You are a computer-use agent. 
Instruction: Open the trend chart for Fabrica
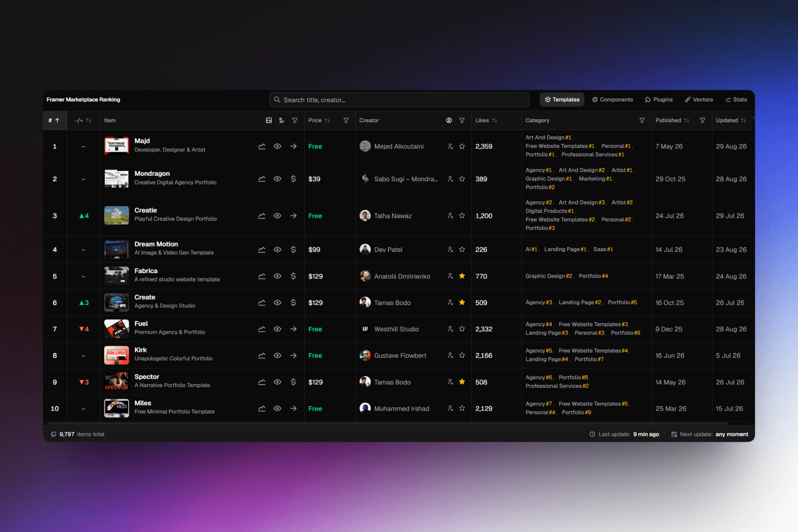(x=262, y=276)
